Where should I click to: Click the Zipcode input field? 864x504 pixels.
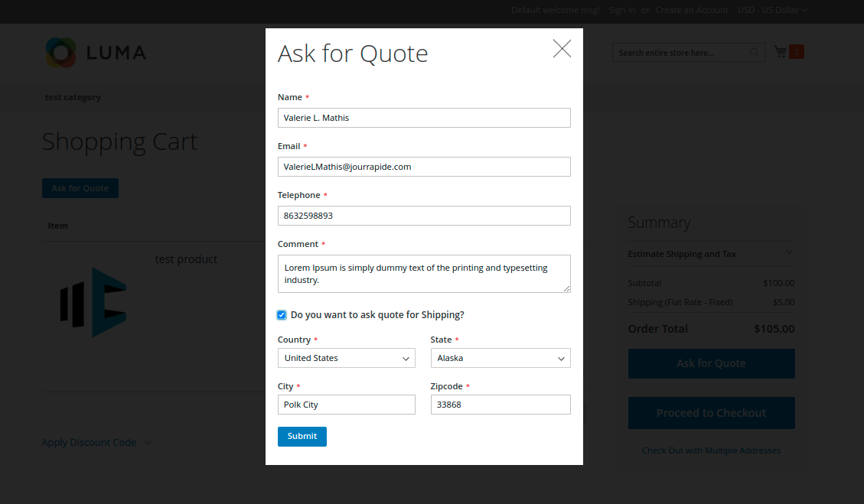[x=500, y=405]
